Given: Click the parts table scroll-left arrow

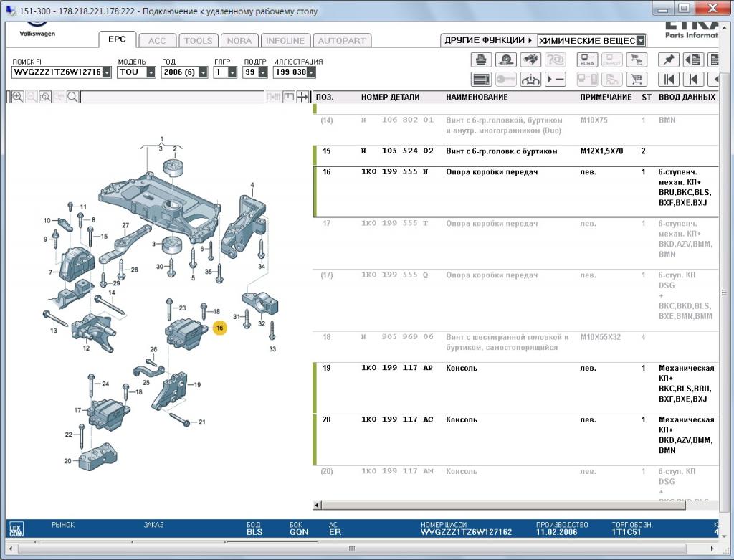Looking at the screenshot, I should 317,506.
